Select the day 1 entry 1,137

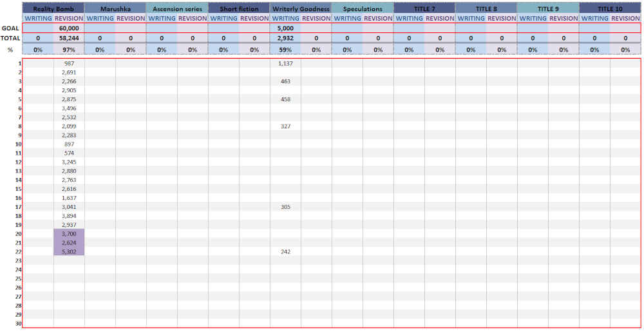(x=285, y=64)
